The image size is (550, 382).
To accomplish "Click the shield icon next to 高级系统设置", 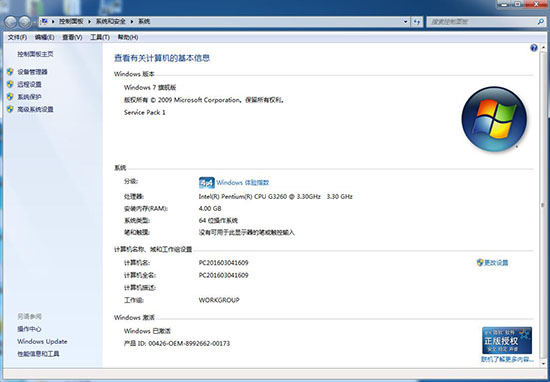I will click(10, 109).
